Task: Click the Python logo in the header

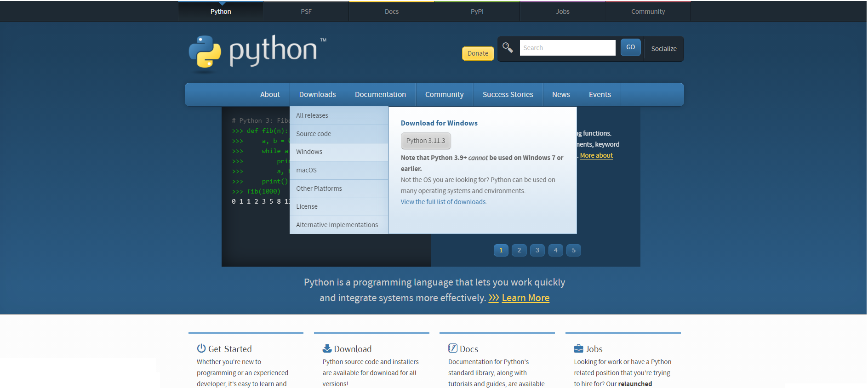Action: 257,53
